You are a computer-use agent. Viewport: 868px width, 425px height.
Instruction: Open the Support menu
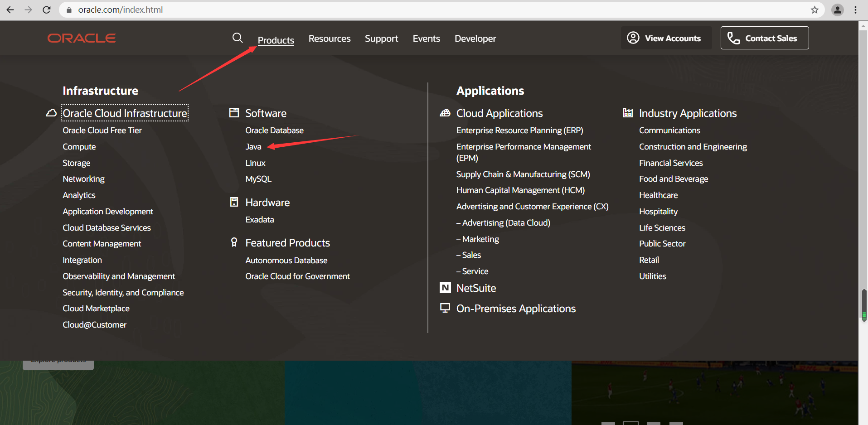[x=382, y=39]
